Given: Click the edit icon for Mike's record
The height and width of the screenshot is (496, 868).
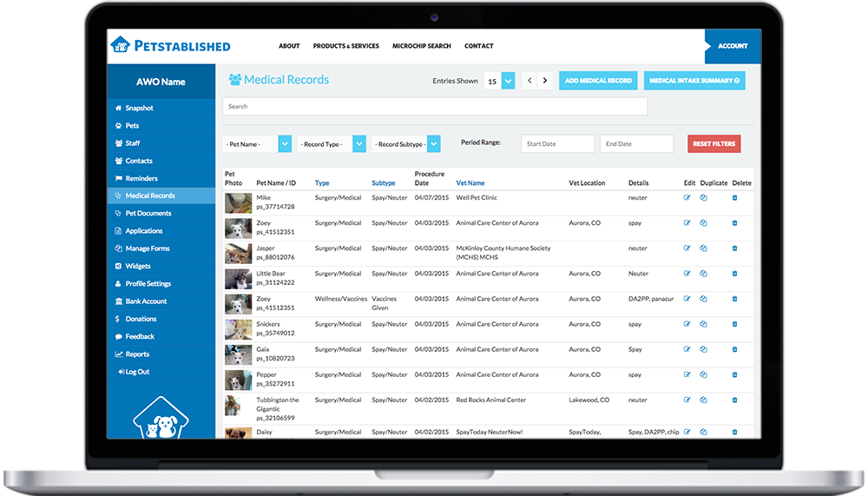Looking at the screenshot, I should click(x=687, y=198).
